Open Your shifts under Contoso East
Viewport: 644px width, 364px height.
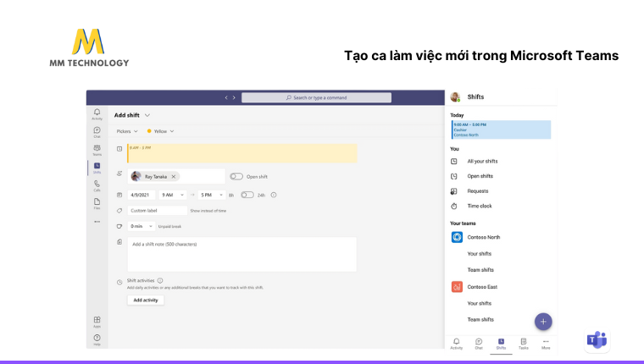[480, 303]
